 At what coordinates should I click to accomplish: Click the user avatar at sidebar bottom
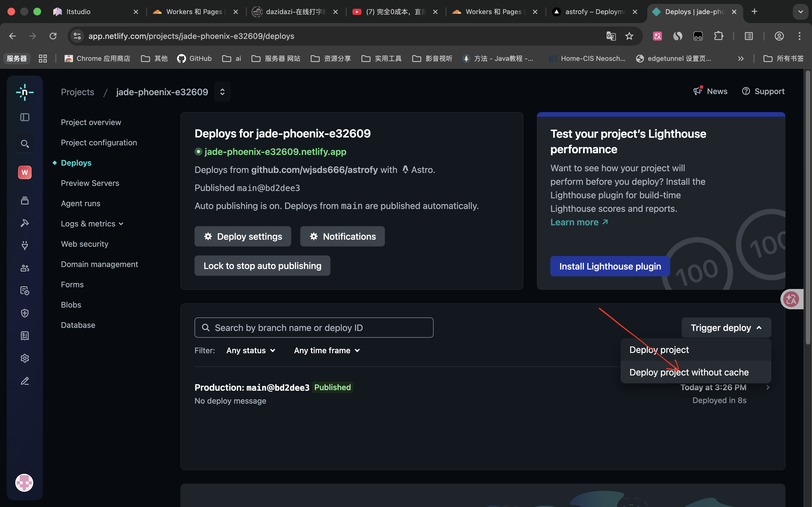tap(24, 482)
